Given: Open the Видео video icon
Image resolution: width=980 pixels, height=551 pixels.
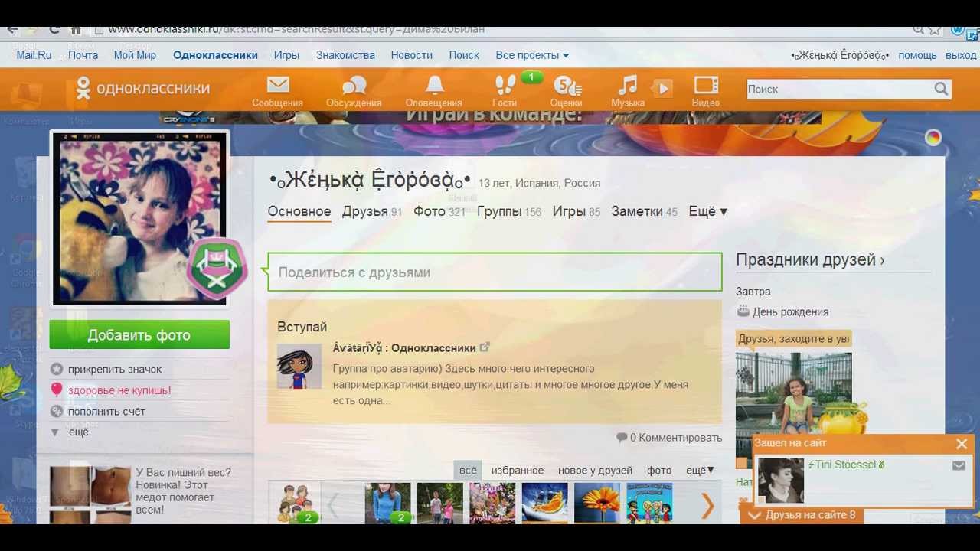Looking at the screenshot, I should click(706, 86).
